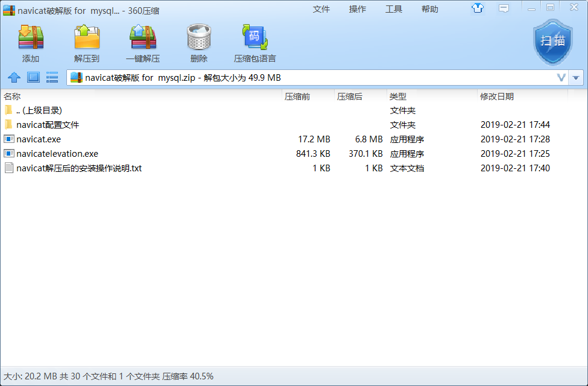Select the navicat配置文件 folder name
The image size is (588, 386).
(48, 125)
